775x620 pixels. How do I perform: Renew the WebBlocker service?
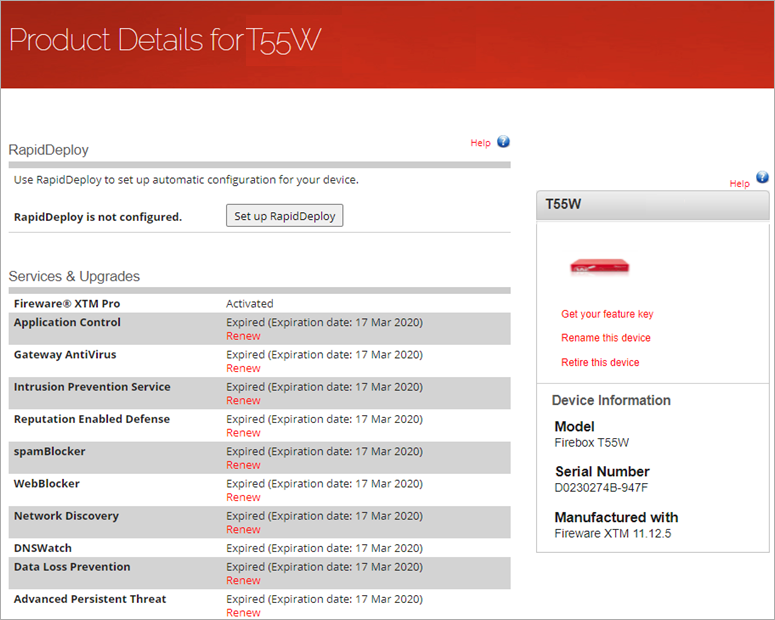(243, 497)
